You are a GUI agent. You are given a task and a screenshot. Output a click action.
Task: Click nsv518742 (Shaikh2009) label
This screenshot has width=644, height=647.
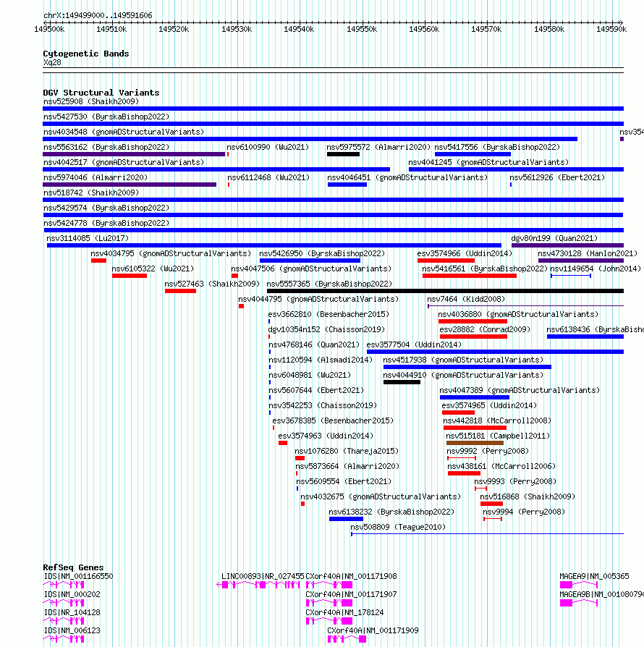click(91, 193)
